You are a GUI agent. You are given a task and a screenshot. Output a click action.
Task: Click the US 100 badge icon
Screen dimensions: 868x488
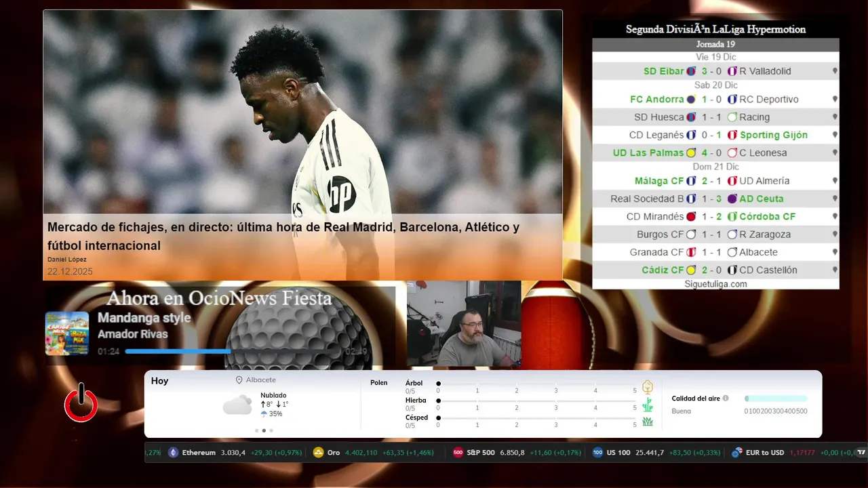tap(597, 453)
